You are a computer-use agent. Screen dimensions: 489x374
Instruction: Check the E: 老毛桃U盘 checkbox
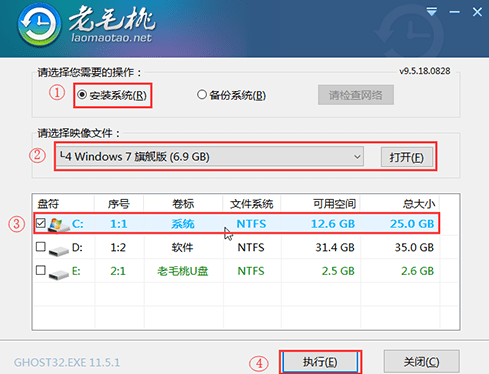pos(41,270)
